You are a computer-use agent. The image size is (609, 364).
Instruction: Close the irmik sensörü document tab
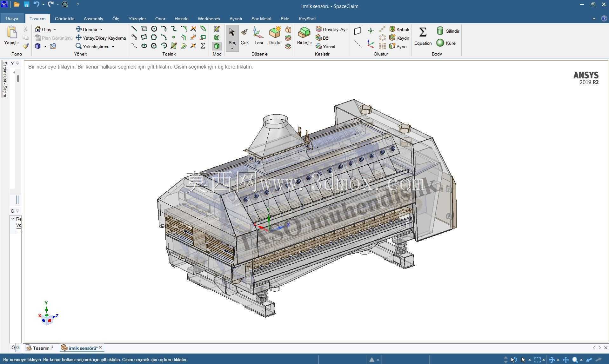tap(100, 347)
